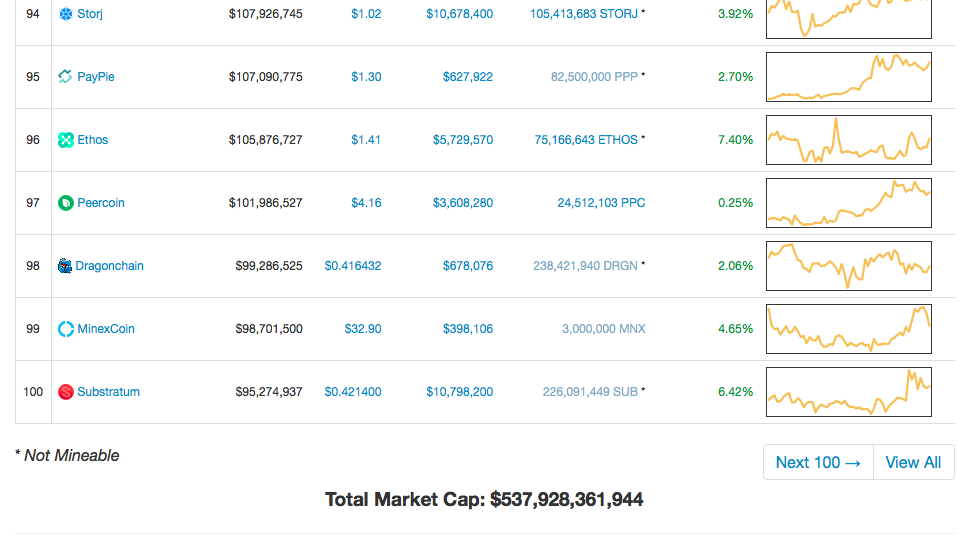This screenshot has width=977, height=556.
Task: Open the Ethos coin page
Action: (x=93, y=140)
